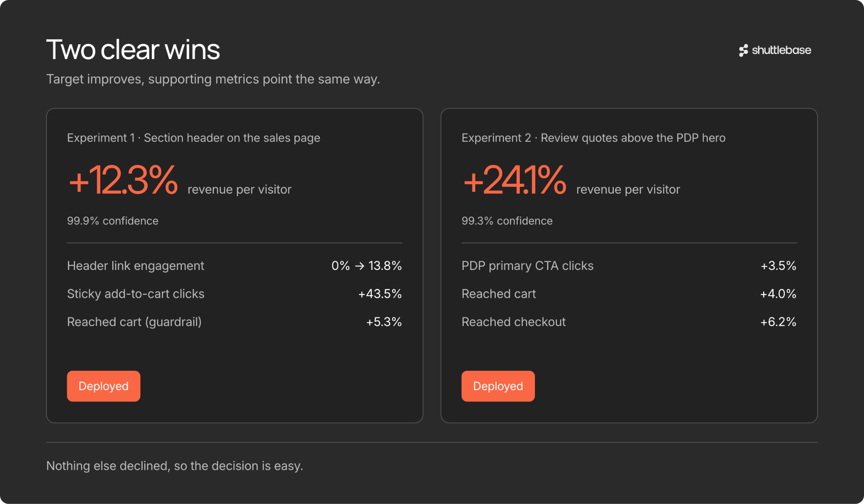Click the shuttlebase brand name text

(x=781, y=50)
